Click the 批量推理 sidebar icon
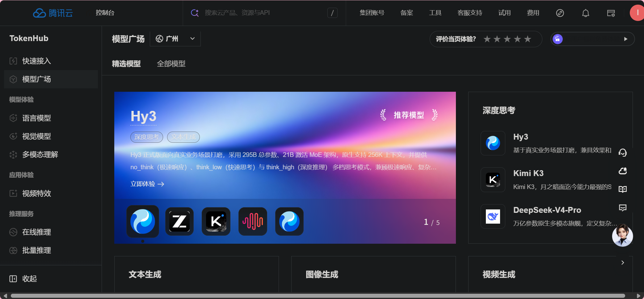The image size is (644, 299). click(x=13, y=250)
